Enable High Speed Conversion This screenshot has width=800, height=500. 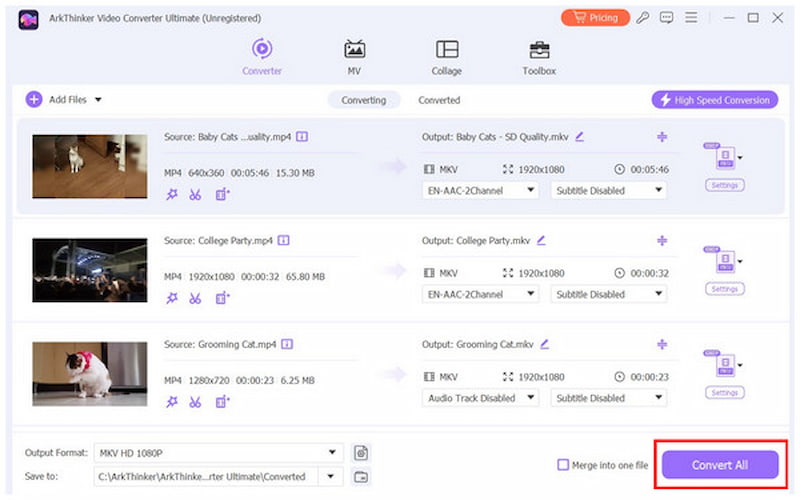715,100
